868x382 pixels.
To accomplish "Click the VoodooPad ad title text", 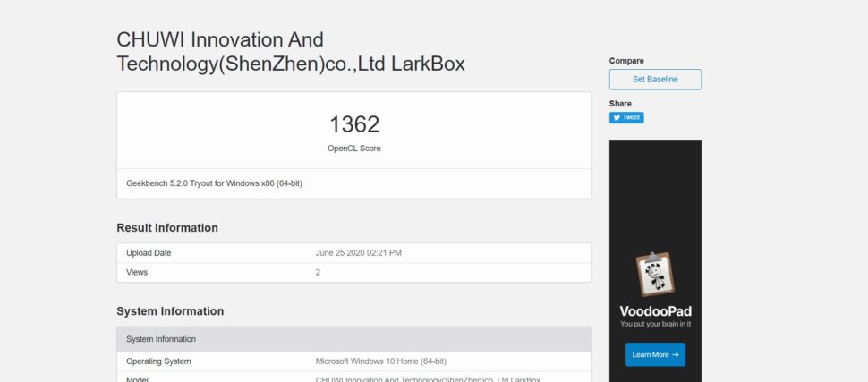I will tap(655, 311).
